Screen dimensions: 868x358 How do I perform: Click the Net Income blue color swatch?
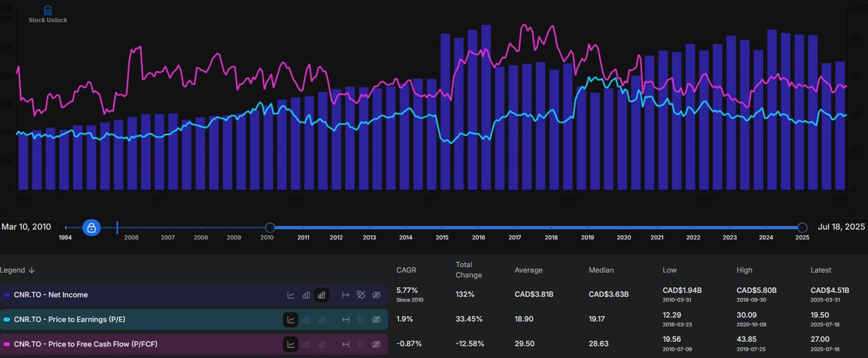click(7, 295)
